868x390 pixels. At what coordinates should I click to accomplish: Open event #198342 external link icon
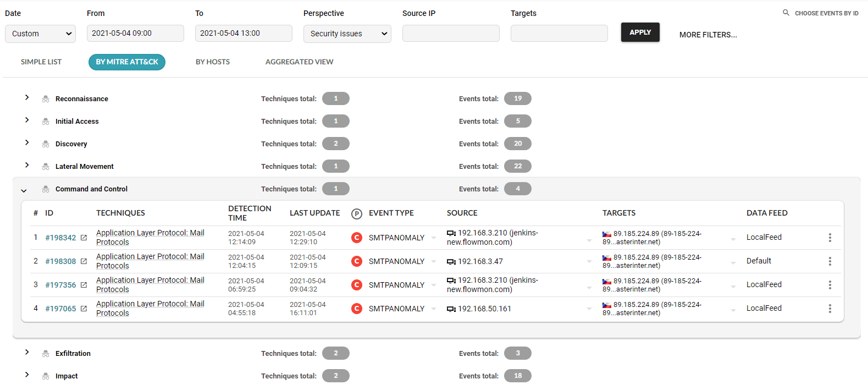click(84, 238)
